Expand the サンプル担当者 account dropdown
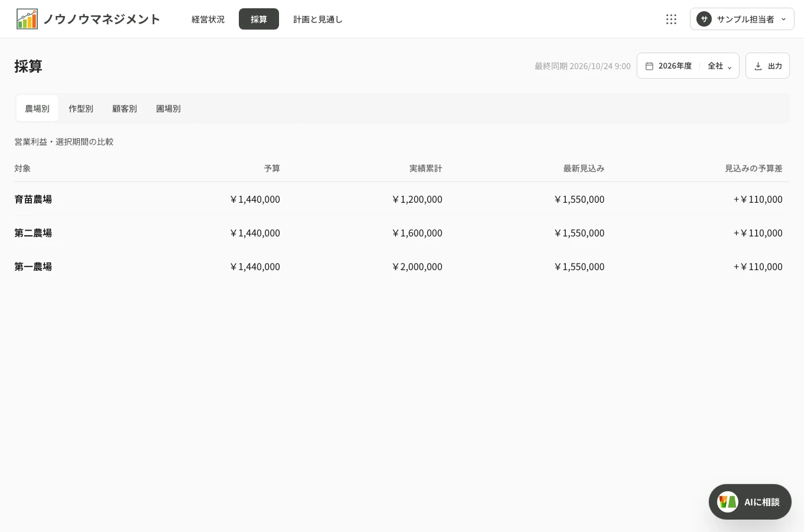Viewport: 804px width, 532px height. click(742, 19)
